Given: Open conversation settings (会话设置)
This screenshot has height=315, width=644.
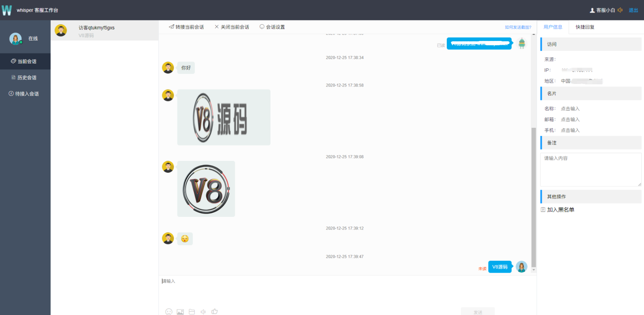Looking at the screenshot, I should 272,27.
